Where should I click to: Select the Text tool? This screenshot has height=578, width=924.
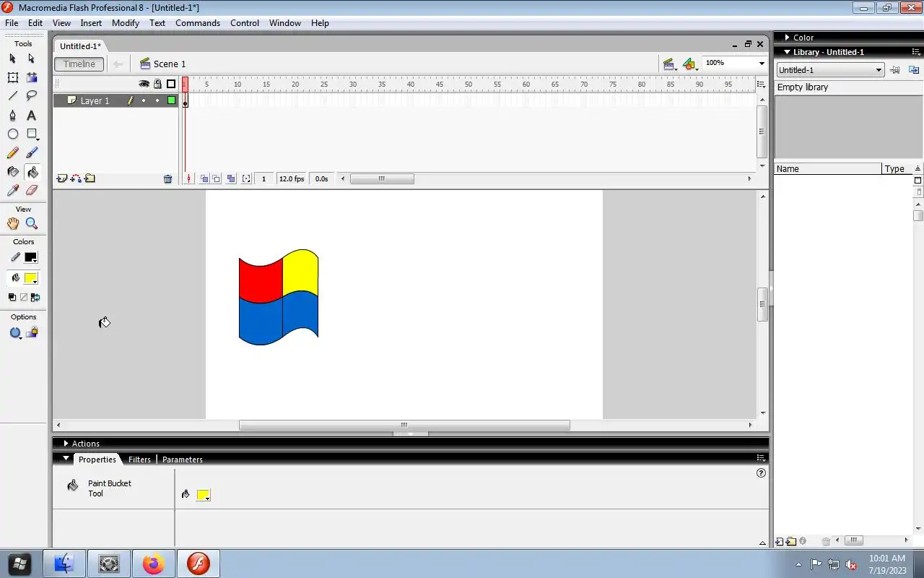pos(31,116)
